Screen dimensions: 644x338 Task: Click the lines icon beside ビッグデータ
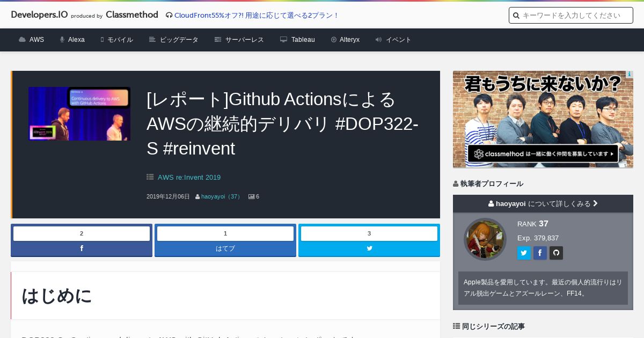pos(152,40)
